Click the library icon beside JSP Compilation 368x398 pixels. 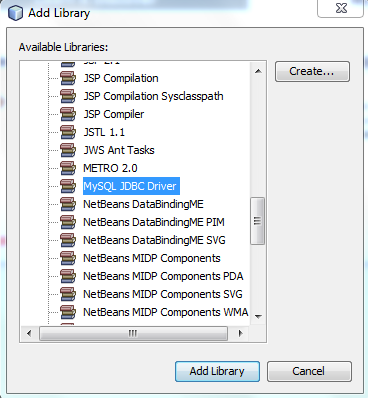(x=68, y=78)
